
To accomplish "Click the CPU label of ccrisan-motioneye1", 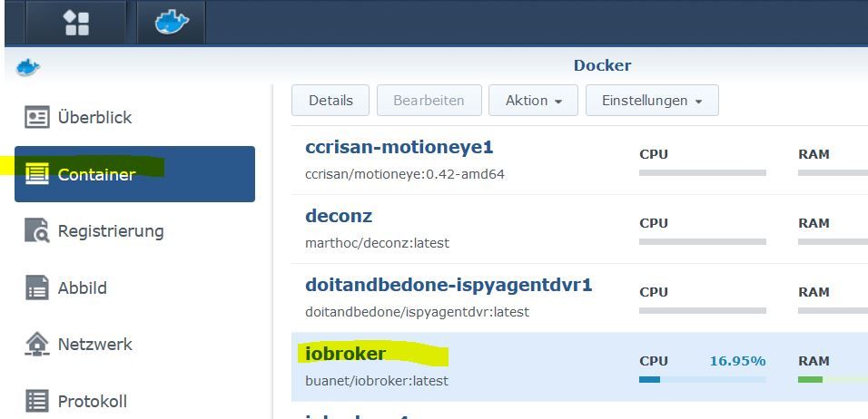I will coord(654,154).
